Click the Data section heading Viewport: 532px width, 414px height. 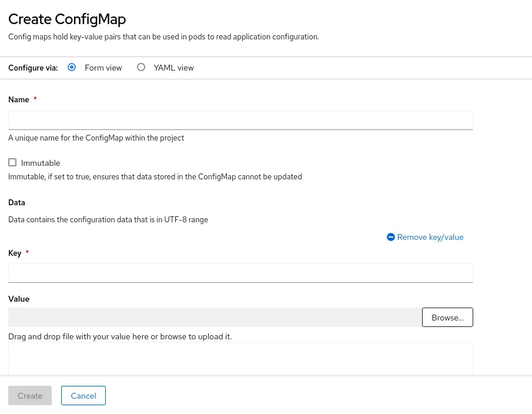point(16,202)
